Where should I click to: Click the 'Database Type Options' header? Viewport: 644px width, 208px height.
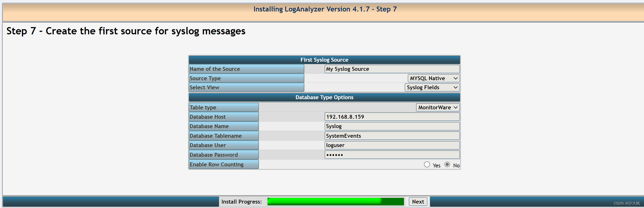(324, 97)
